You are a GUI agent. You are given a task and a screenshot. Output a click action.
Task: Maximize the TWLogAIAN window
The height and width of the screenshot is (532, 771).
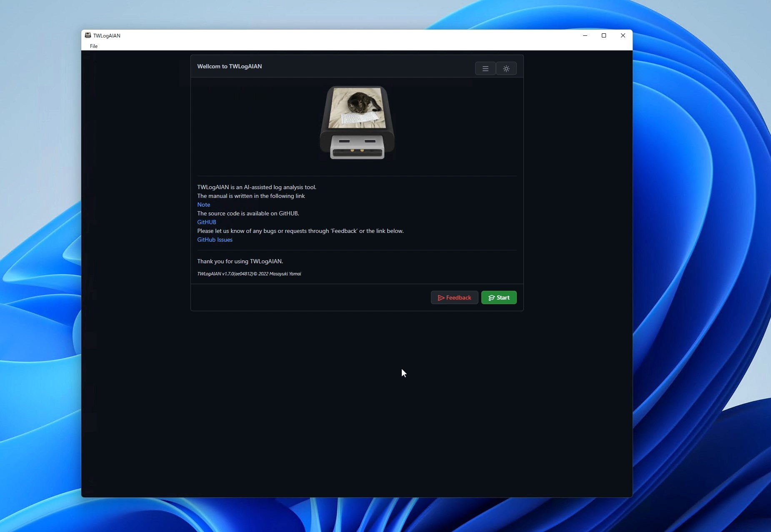click(604, 35)
